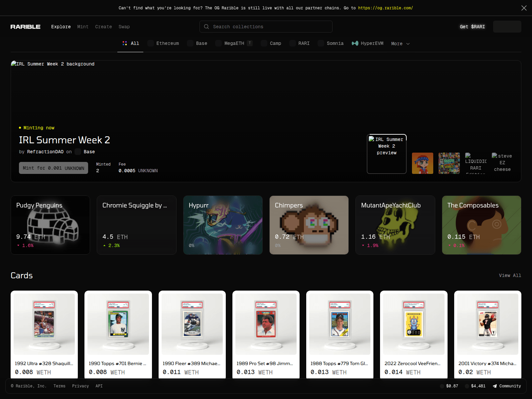Click the Search collections field
Screen dimensions: 532x399
pos(266,27)
